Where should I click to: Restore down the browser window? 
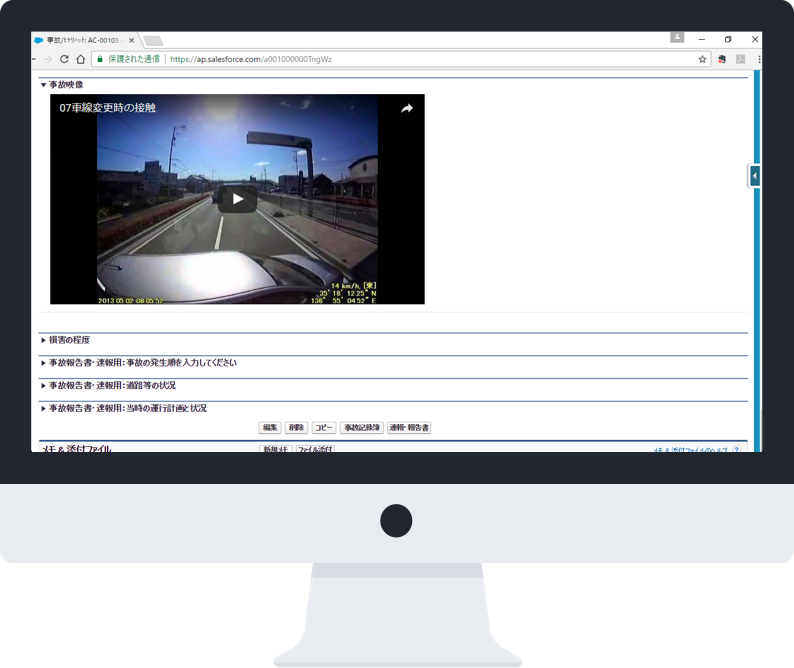(x=728, y=39)
